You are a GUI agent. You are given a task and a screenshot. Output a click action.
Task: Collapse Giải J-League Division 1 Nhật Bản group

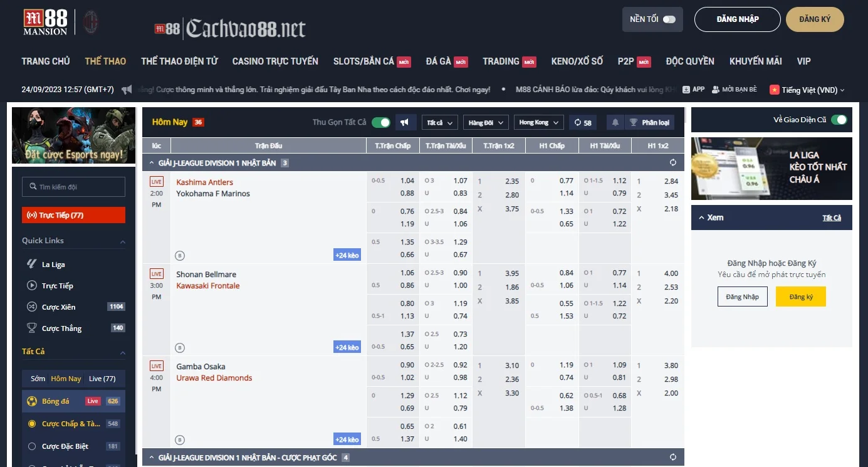[x=150, y=163]
